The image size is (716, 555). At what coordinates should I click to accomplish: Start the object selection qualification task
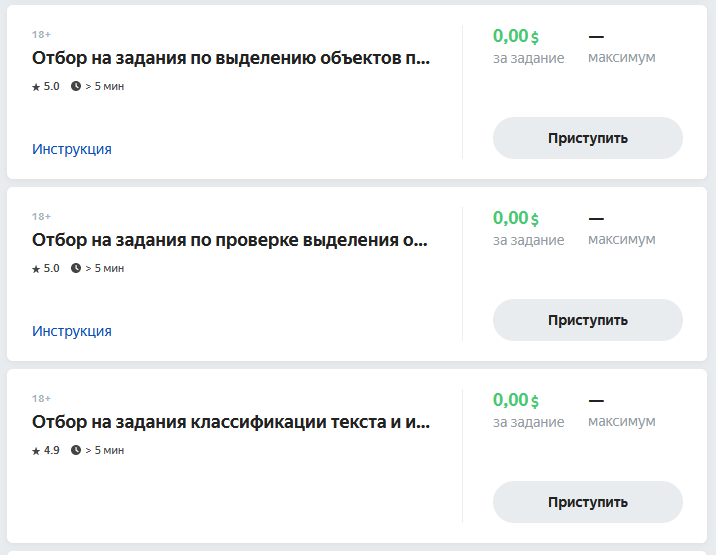tap(587, 138)
